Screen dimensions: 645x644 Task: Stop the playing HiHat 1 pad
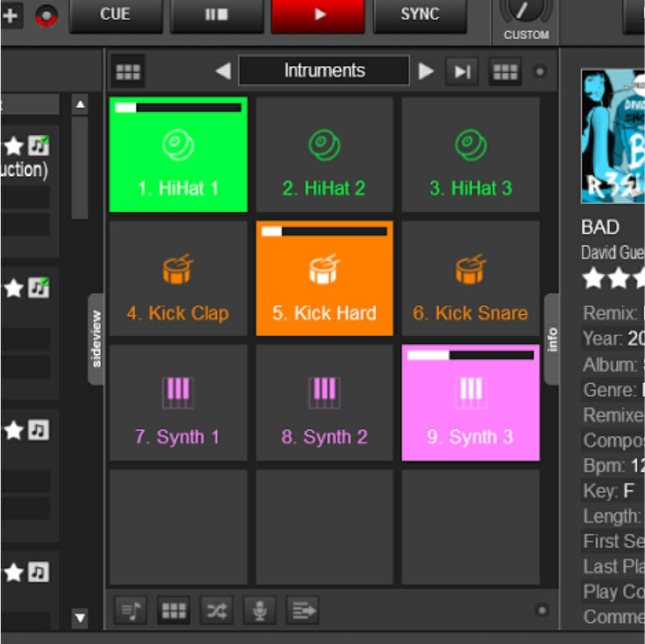(178, 155)
